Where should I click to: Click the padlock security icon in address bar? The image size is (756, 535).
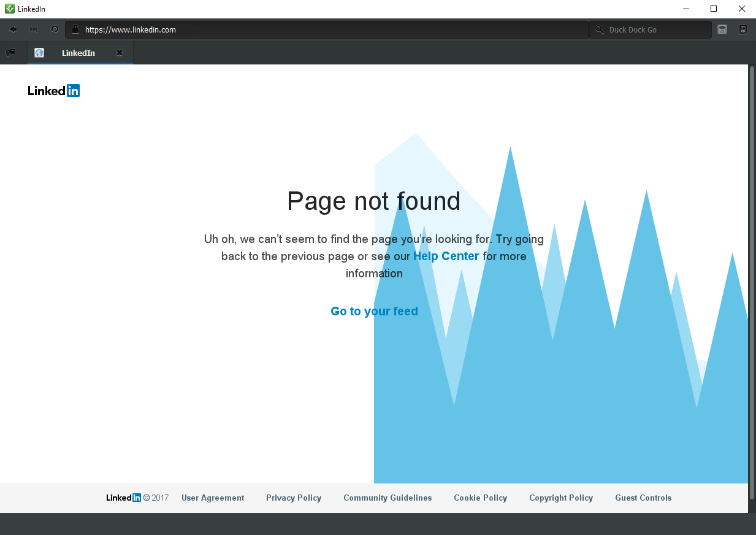75,29
